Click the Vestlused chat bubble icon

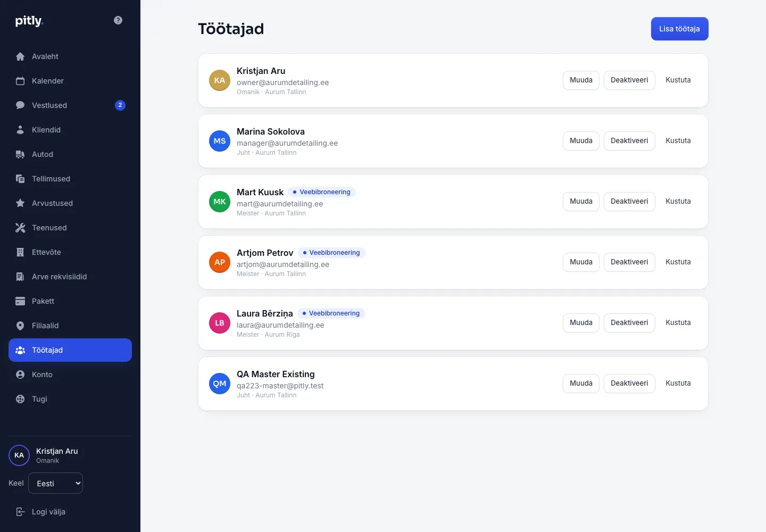[x=20, y=105]
